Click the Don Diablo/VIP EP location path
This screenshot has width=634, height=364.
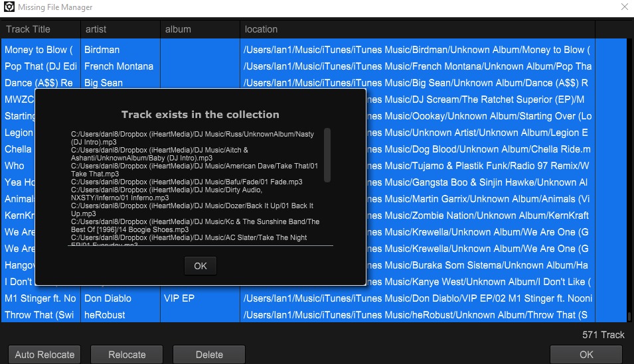coord(418,298)
